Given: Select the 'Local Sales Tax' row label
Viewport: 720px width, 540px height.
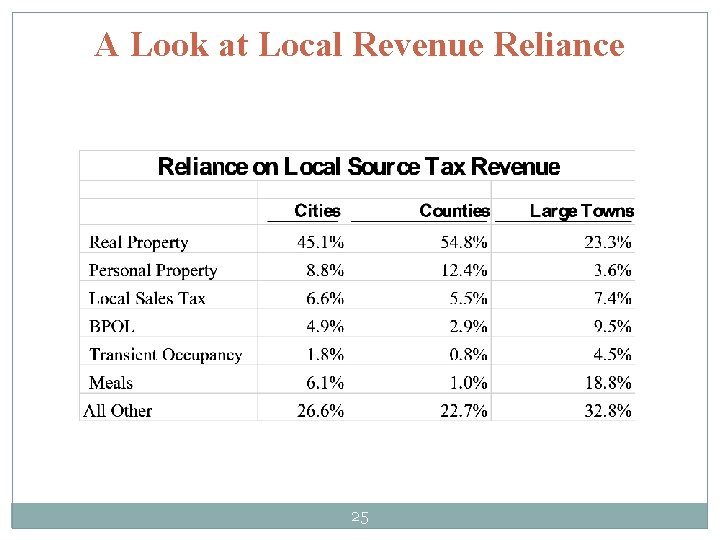Looking at the screenshot, I should coord(147,298).
